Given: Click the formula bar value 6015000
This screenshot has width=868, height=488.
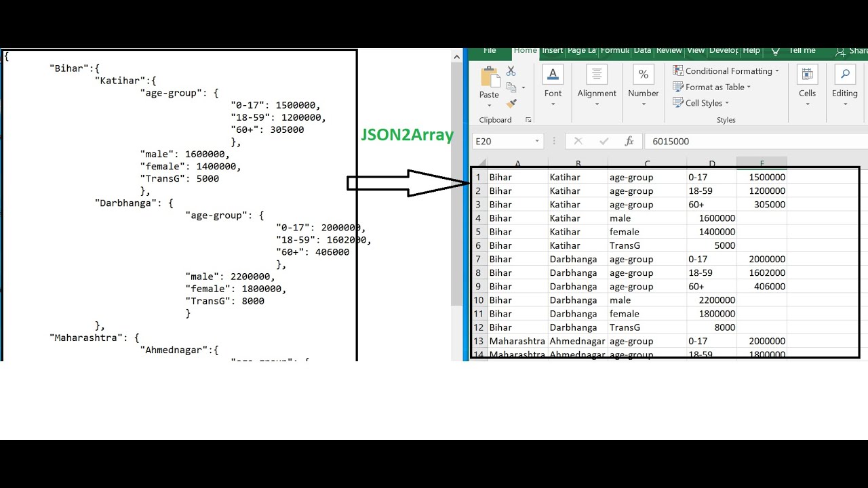Looking at the screenshot, I should pyautogui.click(x=671, y=141).
